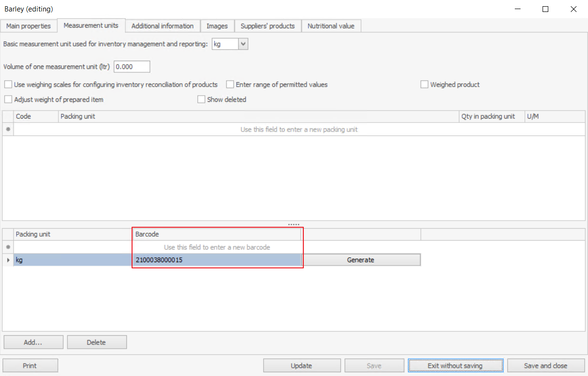This screenshot has height=376, width=588.
Task: Select the kg barcode row indicator arrow
Action: (8, 260)
